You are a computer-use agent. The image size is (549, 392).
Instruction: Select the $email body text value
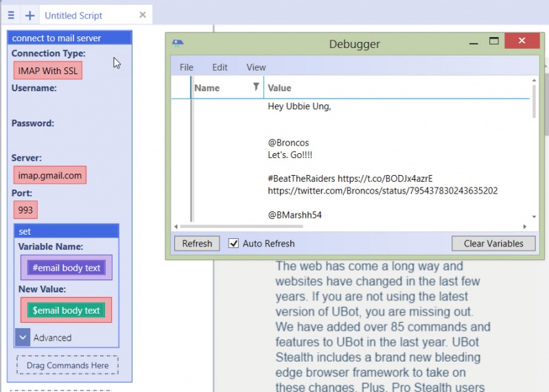pyautogui.click(x=66, y=310)
